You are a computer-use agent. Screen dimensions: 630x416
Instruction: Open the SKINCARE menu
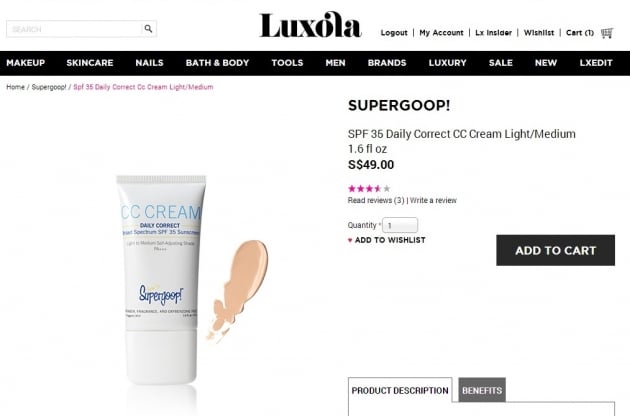(90, 63)
